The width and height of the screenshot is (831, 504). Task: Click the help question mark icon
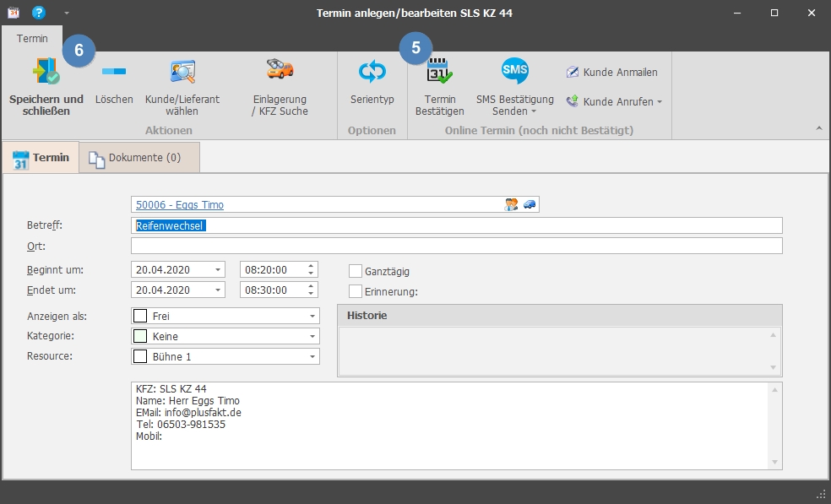(39, 13)
